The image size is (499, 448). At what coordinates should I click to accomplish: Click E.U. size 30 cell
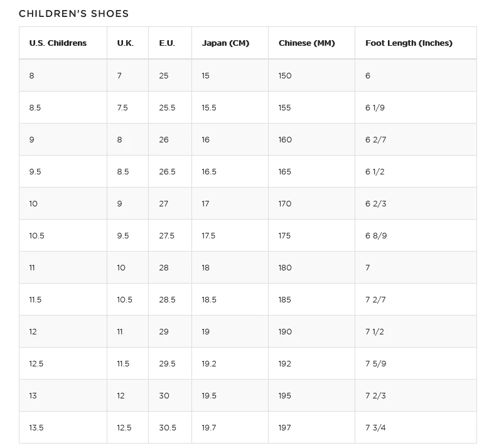click(x=164, y=396)
